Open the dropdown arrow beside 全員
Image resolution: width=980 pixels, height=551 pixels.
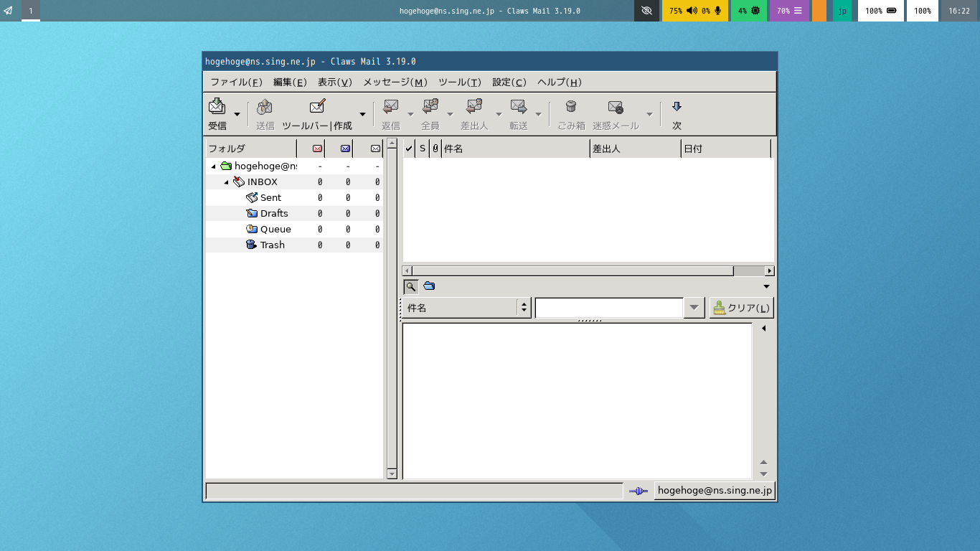(451, 115)
